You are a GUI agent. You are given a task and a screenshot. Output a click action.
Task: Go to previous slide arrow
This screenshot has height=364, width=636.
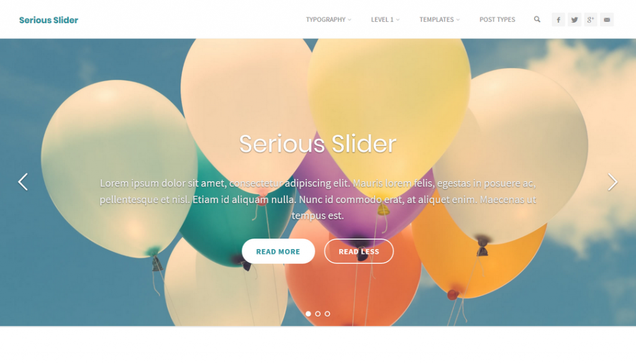coord(23,182)
